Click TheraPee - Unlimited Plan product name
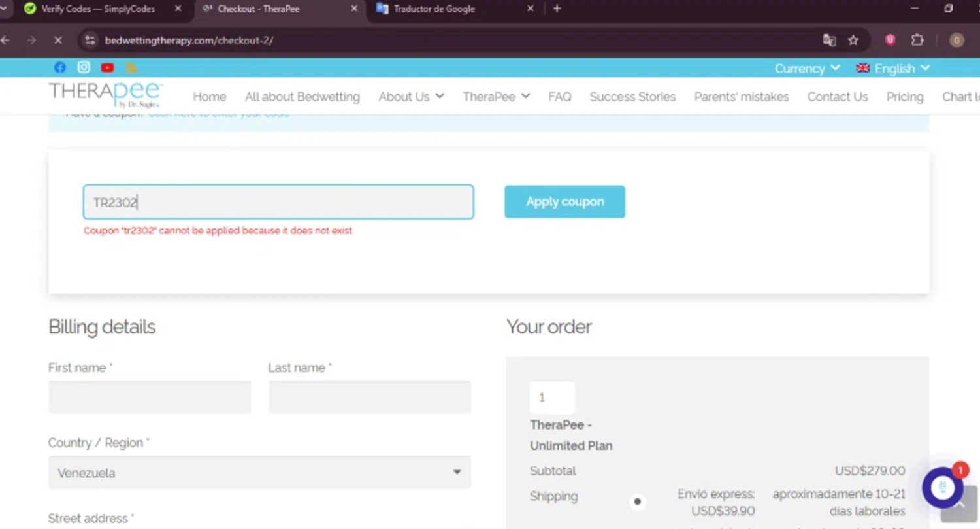 click(x=571, y=435)
